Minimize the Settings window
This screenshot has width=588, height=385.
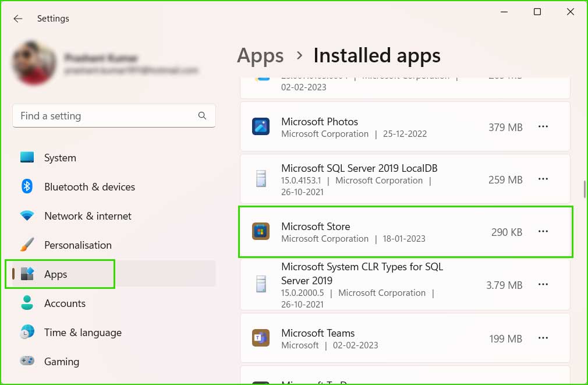pyautogui.click(x=504, y=12)
